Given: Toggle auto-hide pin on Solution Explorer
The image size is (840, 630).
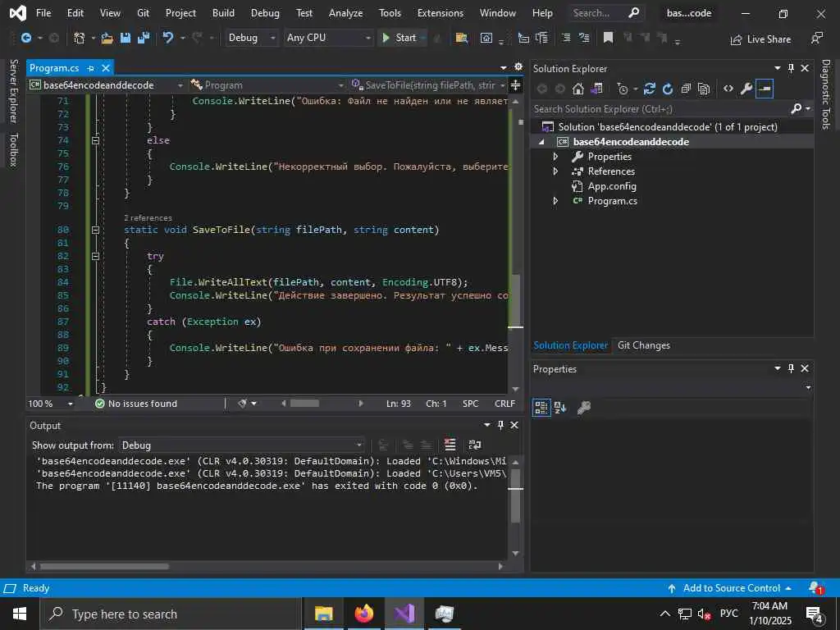Looking at the screenshot, I should click(791, 68).
